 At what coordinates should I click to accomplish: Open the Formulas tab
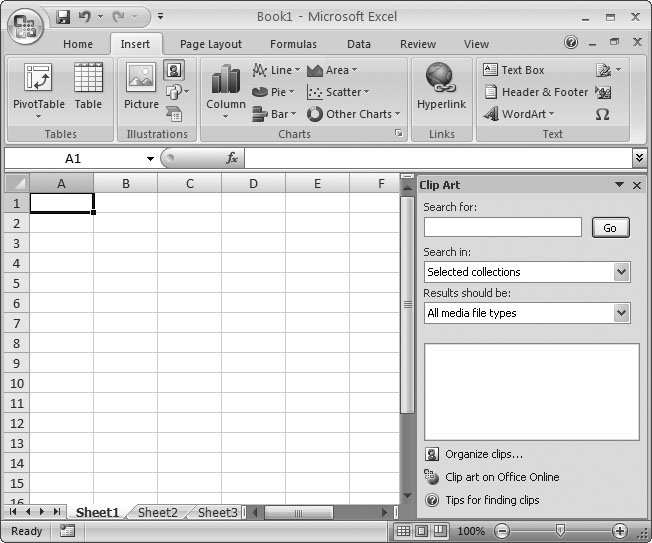coord(293,44)
